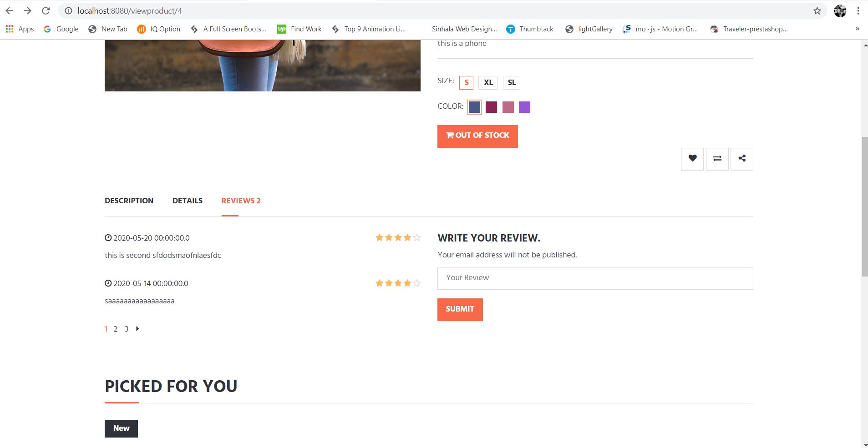Bookmark this page with the star icon
The image size is (868, 448).
click(817, 11)
